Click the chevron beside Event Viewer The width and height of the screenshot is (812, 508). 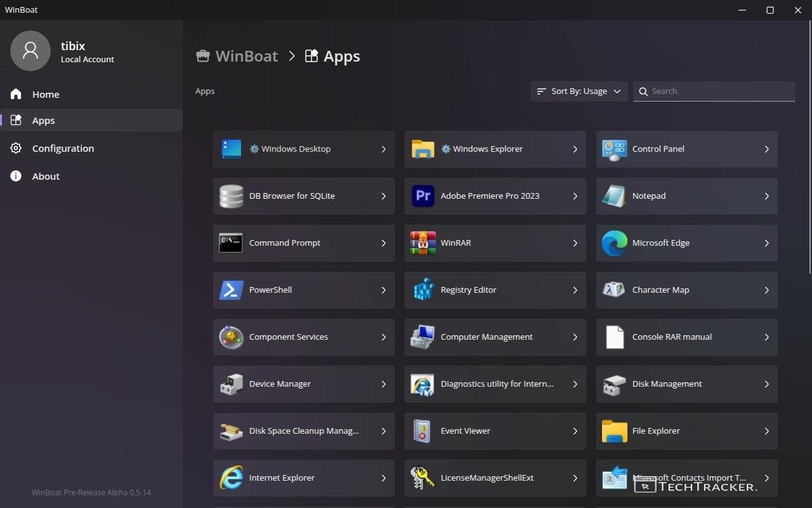coord(575,431)
